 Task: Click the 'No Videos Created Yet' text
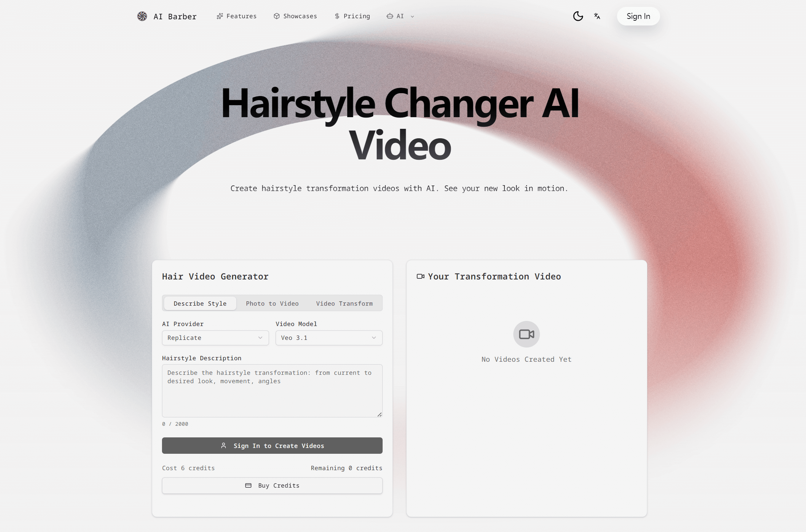click(526, 359)
